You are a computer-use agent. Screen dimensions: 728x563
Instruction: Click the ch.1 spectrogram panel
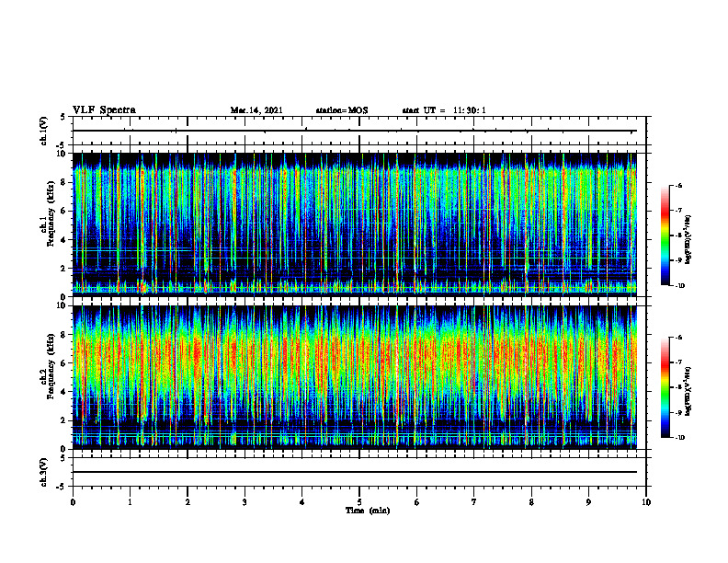click(x=355, y=224)
